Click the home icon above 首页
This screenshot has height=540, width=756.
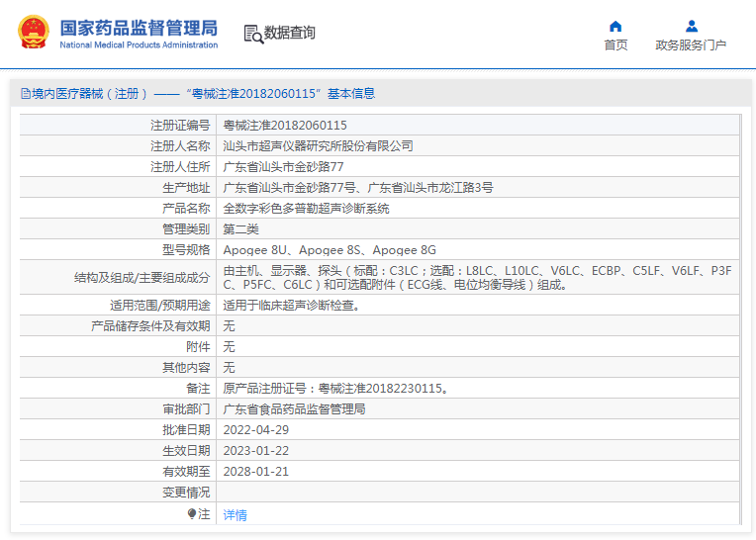tap(615, 26)
